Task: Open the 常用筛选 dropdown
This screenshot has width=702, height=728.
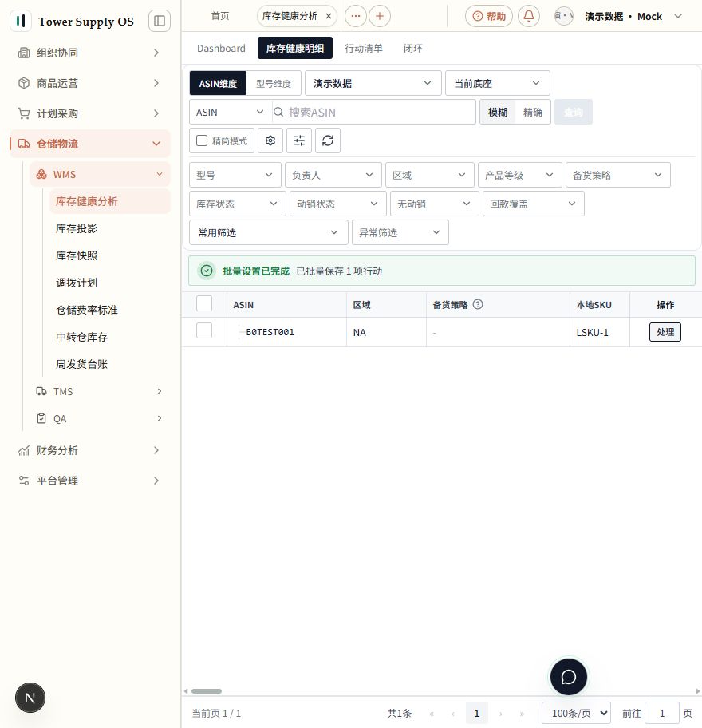Action: coord(269,232)
